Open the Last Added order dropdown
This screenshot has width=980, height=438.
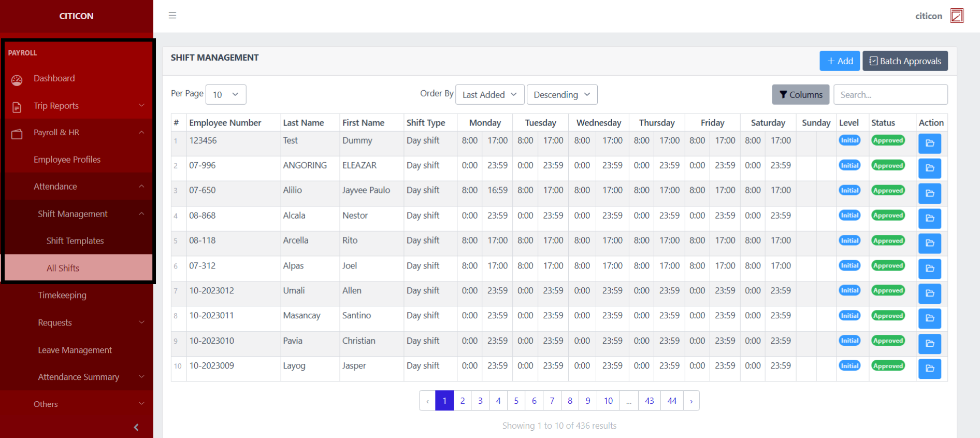(489, 94)
